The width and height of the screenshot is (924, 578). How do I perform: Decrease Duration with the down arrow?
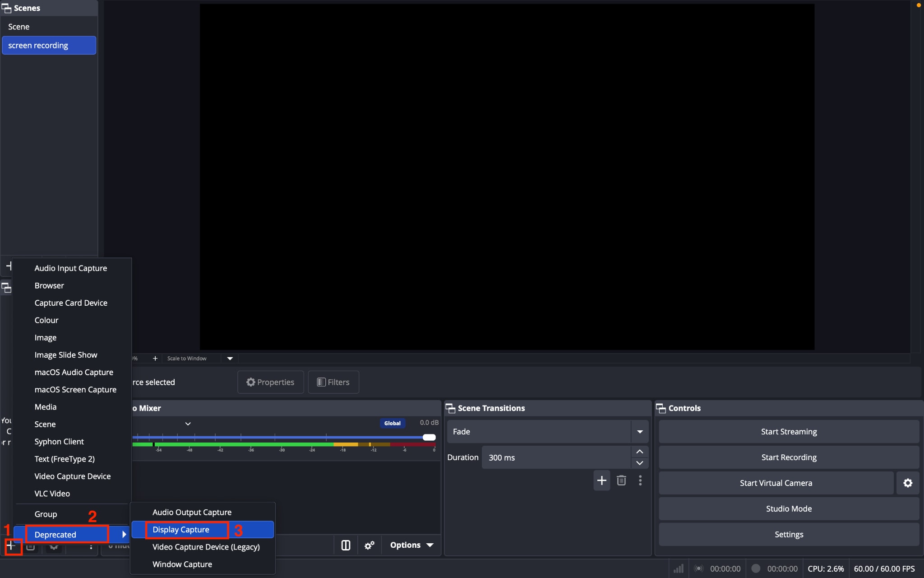(x=640, y=463)
